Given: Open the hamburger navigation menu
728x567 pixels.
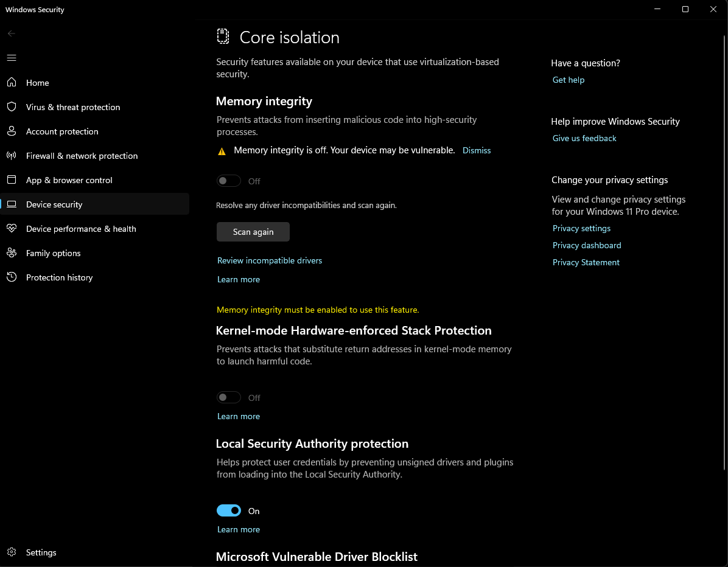Looking at the screenshot, I should 12,58.
